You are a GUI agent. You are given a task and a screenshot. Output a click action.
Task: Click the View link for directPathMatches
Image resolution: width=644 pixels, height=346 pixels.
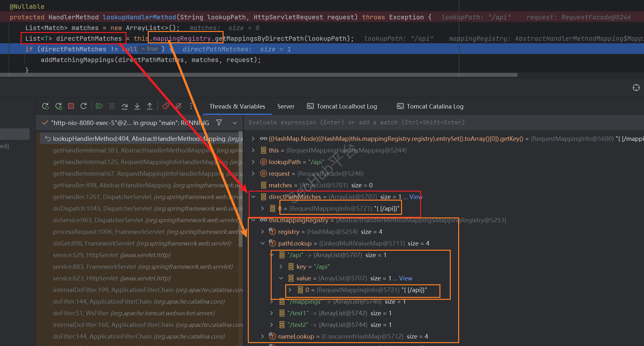416,197
